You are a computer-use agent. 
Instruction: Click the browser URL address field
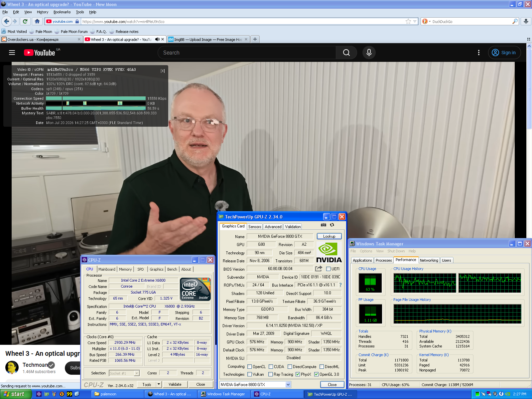(243, 21)
